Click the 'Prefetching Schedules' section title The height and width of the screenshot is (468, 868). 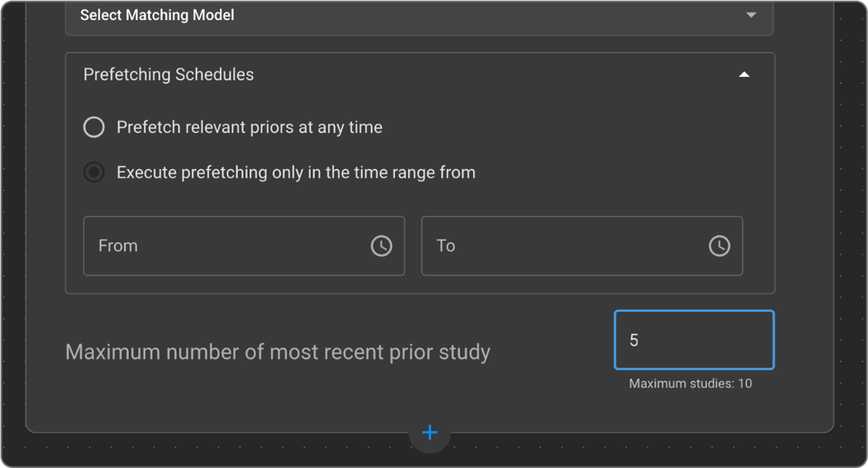coord(168,74)
